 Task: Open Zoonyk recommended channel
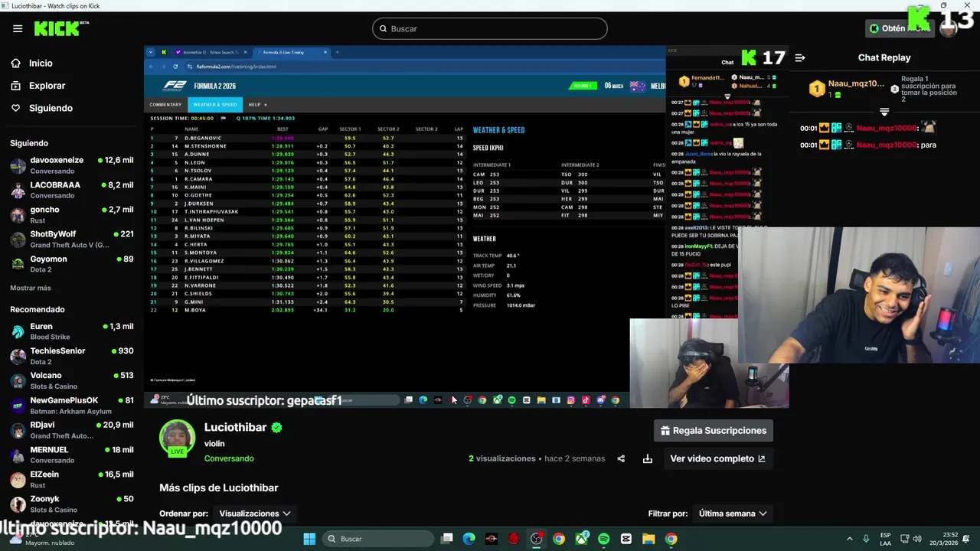click(x=72, y=504)
